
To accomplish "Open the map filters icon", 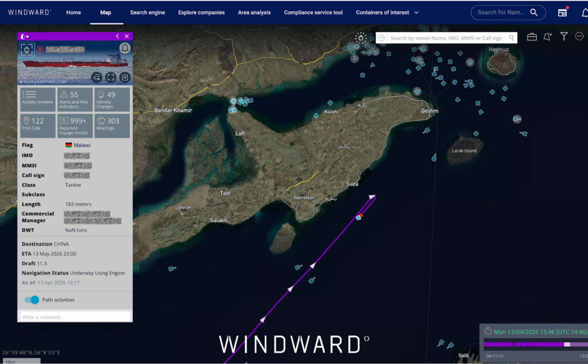I will [565, 36].
